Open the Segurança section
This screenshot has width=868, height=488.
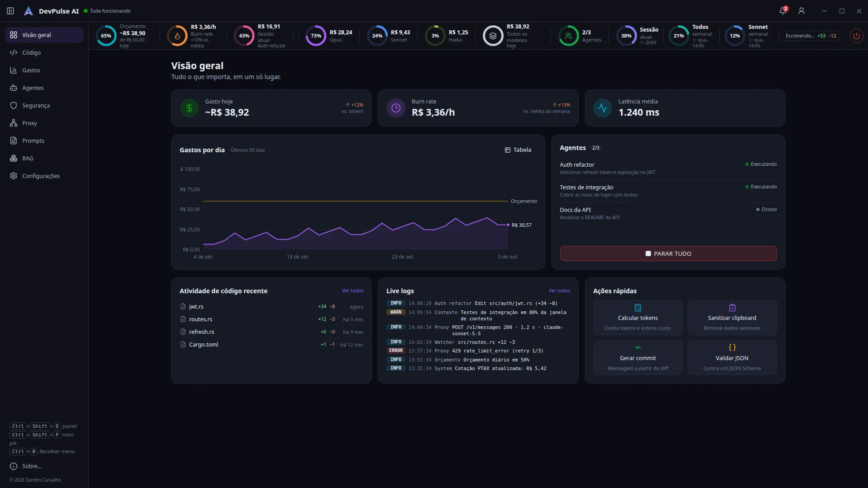pyautogui.click(x=44, y=106)
